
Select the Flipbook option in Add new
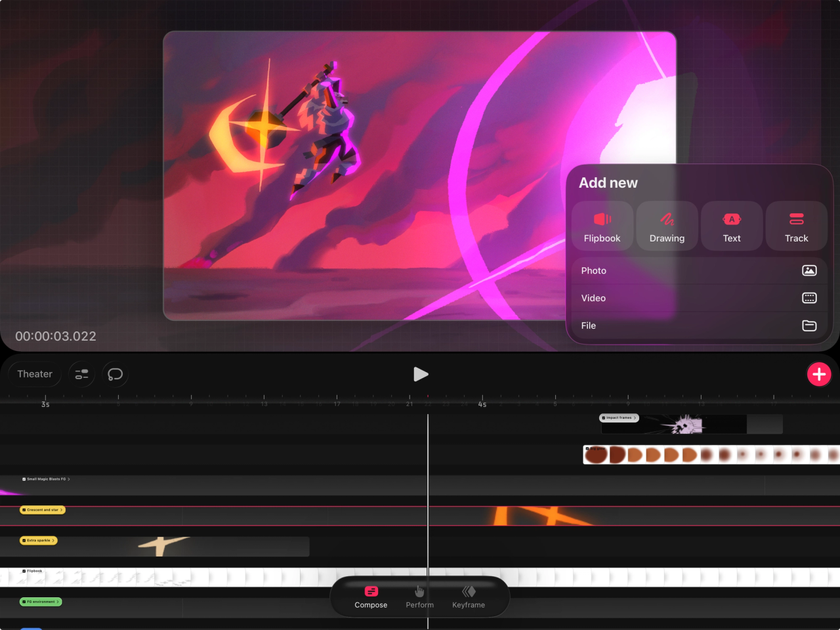tap(602, 226)
